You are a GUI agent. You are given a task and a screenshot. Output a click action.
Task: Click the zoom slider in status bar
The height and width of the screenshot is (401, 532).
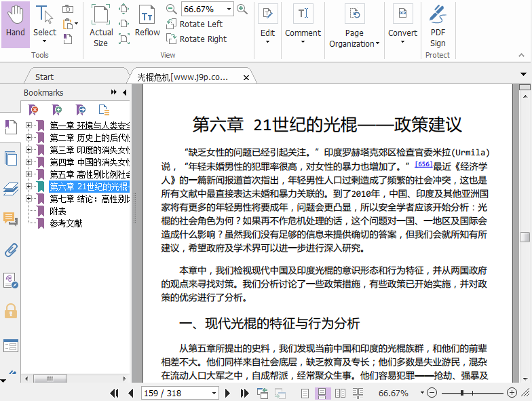pos(463,393)
